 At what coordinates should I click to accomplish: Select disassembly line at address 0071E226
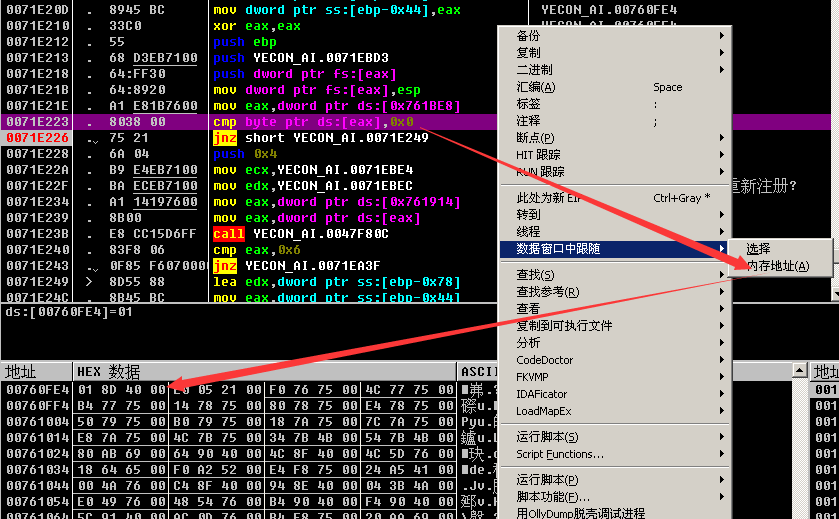[x=37, y=138]
